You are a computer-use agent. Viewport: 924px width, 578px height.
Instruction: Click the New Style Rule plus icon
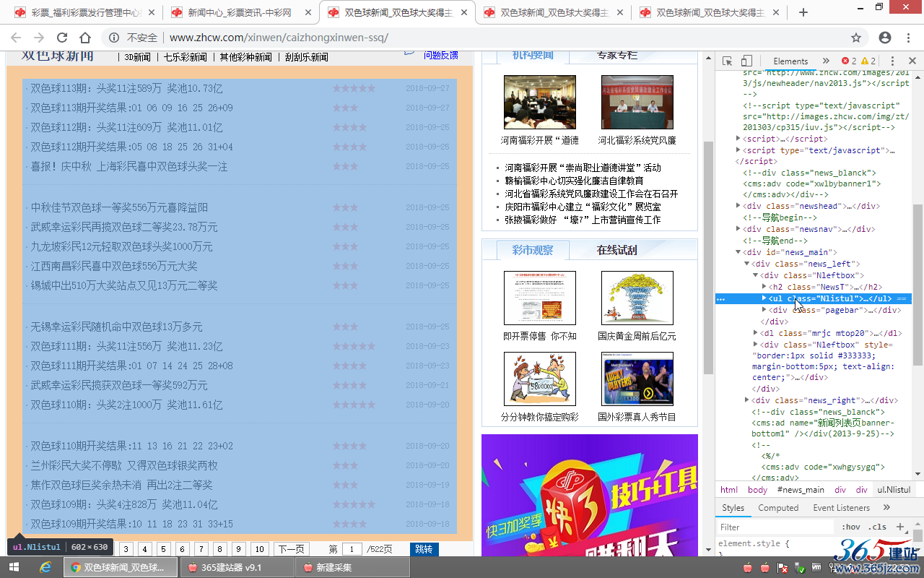[x=899, y=527]
